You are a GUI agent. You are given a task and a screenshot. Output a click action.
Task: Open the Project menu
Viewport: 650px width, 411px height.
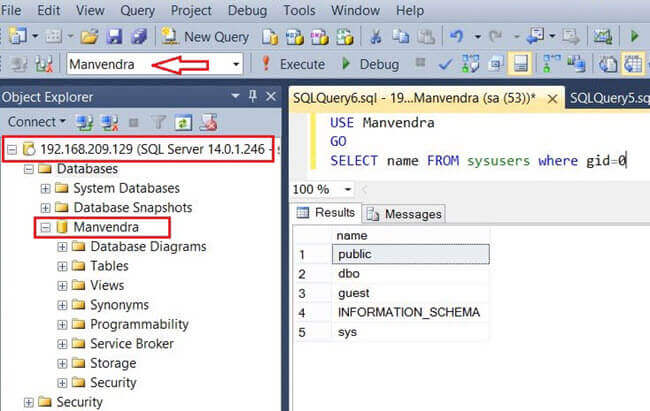point(191,10)
